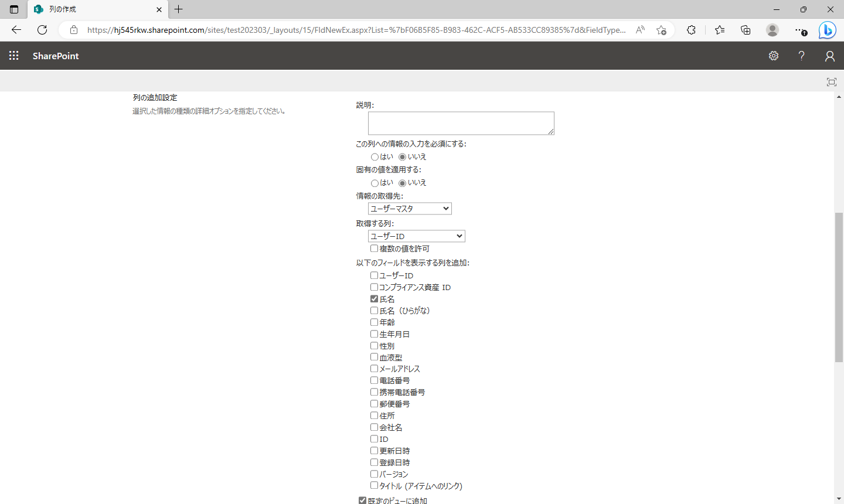
Task: Open browser settings and more menu
Action: click(x=800, y=30)
